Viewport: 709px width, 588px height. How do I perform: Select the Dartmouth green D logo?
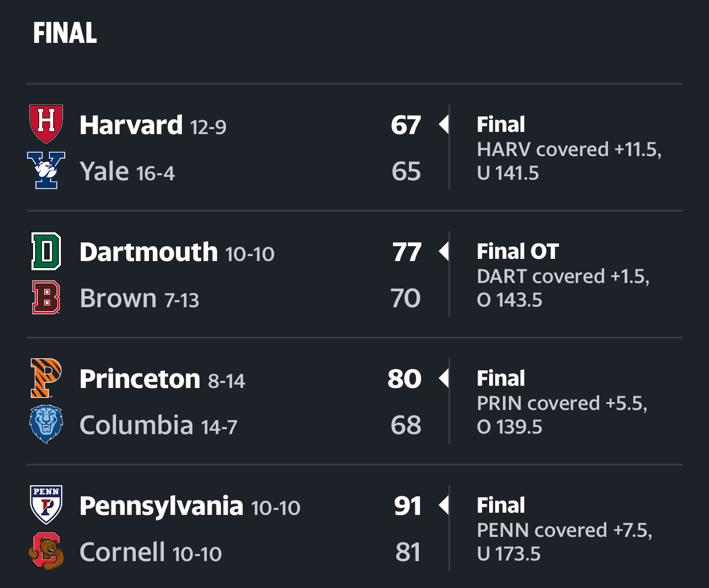[x=46, y=251]
